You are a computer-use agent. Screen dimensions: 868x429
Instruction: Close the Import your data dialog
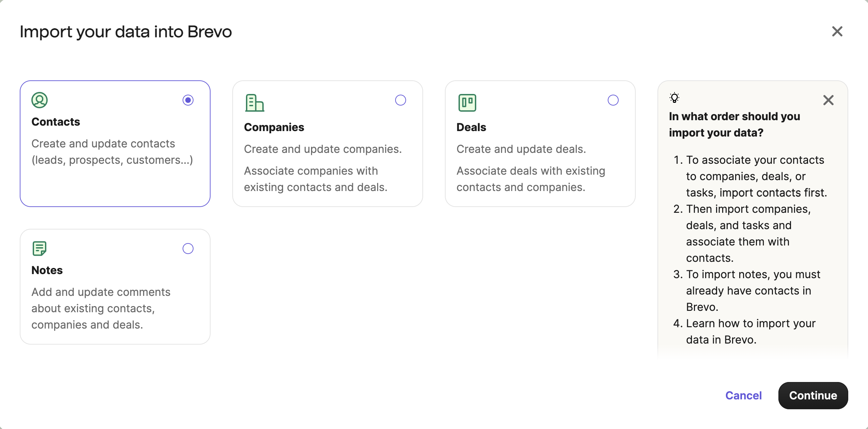pyautogui.click(x=837, y=31)
